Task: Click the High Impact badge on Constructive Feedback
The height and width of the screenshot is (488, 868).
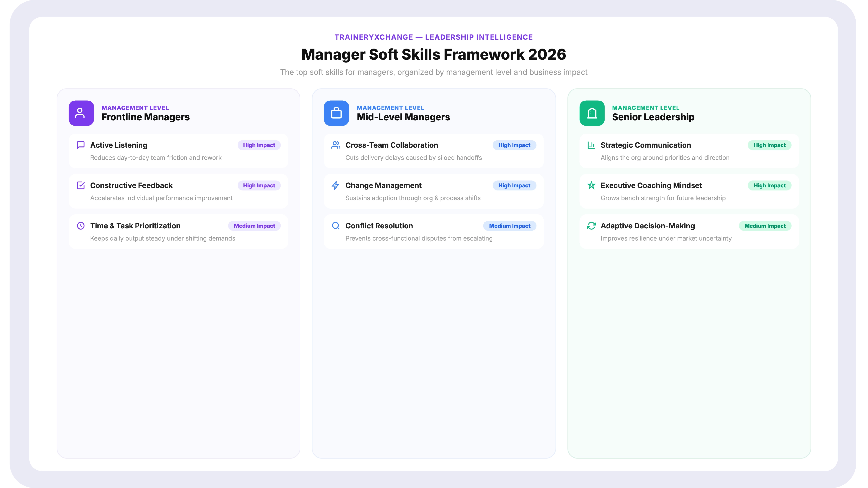Action: coord(259,186)
